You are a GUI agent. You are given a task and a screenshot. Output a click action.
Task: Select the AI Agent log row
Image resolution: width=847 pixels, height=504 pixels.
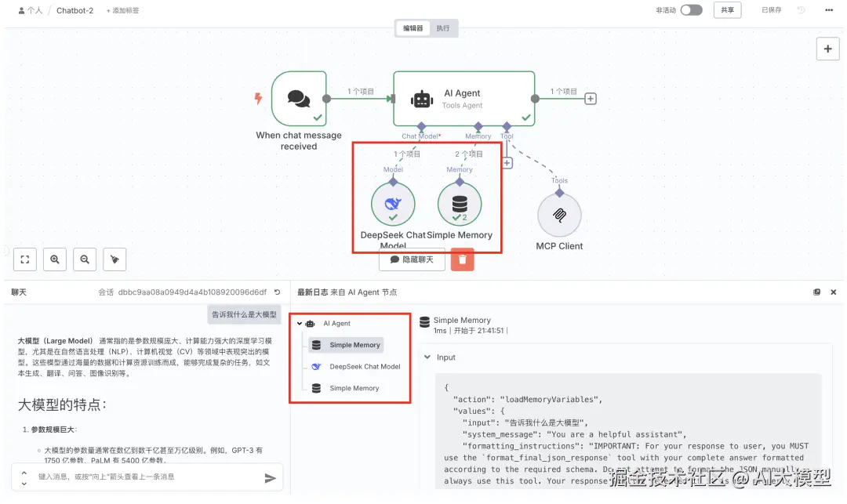329,323
